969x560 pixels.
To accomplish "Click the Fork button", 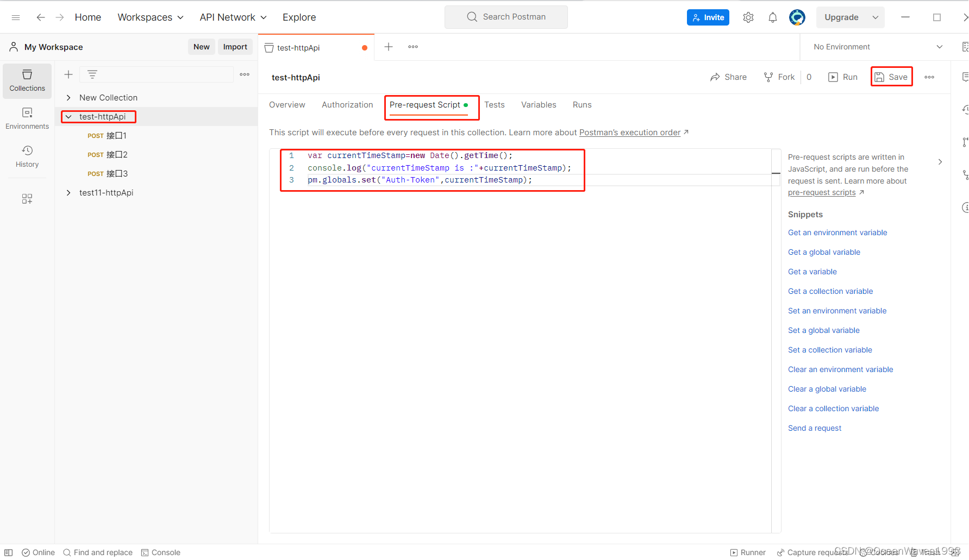I will [x=779, y=77].
